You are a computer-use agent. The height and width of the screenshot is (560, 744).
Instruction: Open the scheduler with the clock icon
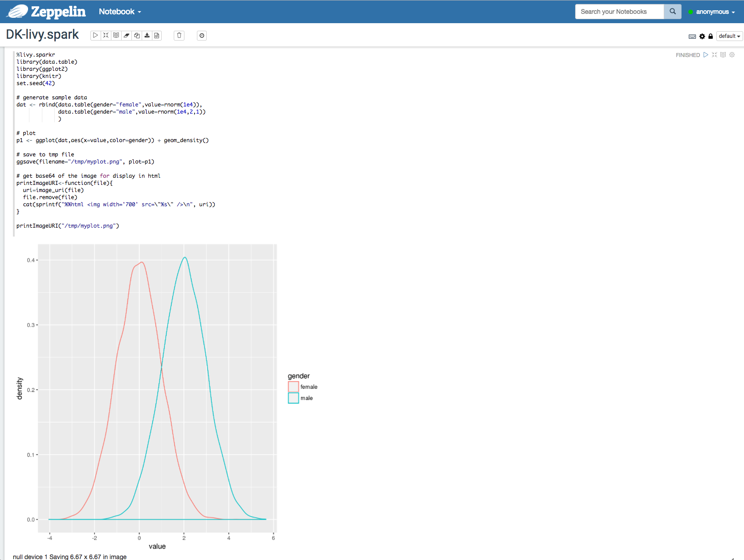[201, 35]
